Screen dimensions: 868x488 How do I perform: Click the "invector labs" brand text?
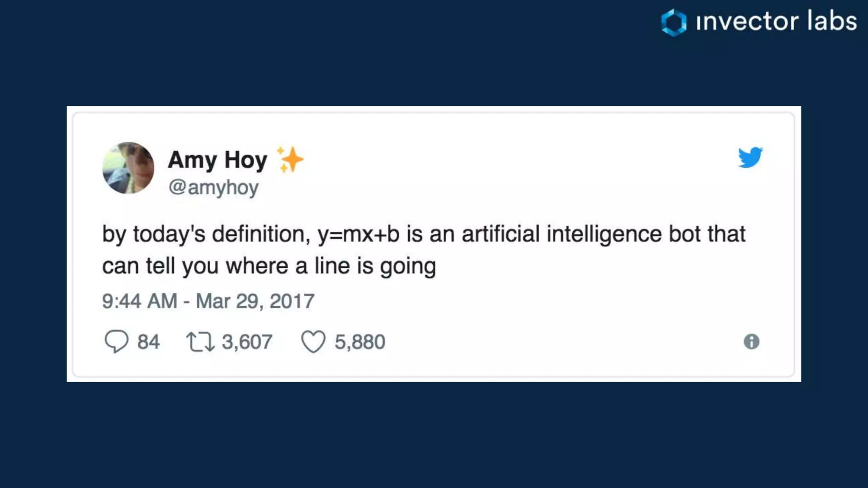click(776, 21)
